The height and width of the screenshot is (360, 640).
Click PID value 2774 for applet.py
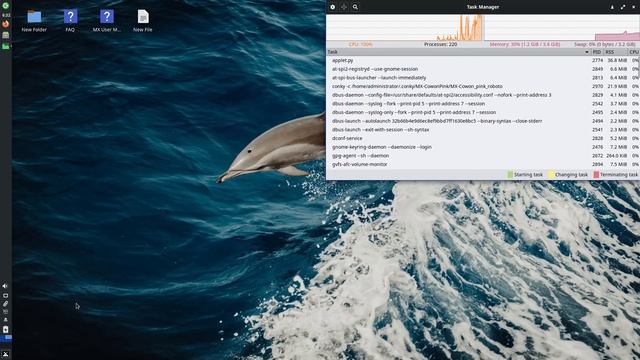[597, 60]
